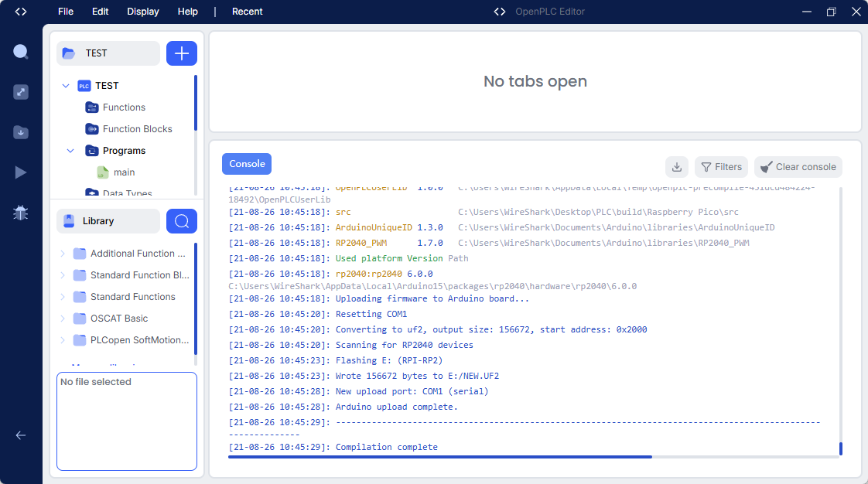
Task: Start the PLC with the play icon
Action: coord(20,172)
